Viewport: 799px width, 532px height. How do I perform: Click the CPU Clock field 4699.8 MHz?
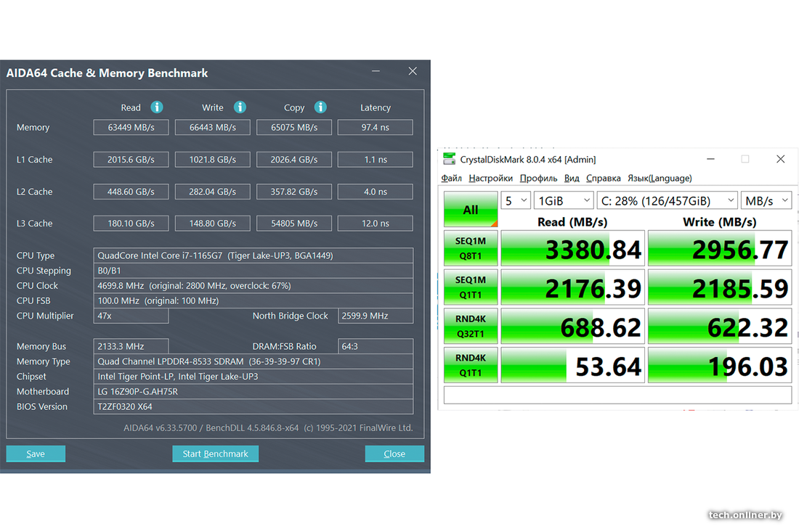coord(254,286)
